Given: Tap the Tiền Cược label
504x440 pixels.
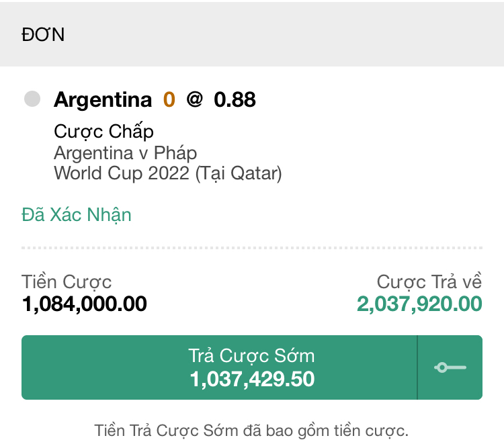Looking at the screenshot, I should coord(67,282).
